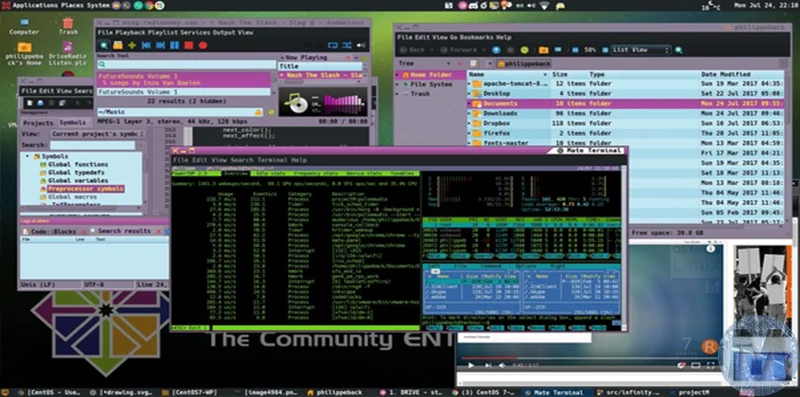Pause playback in Audacious toolbar

(x=174, y=45)
